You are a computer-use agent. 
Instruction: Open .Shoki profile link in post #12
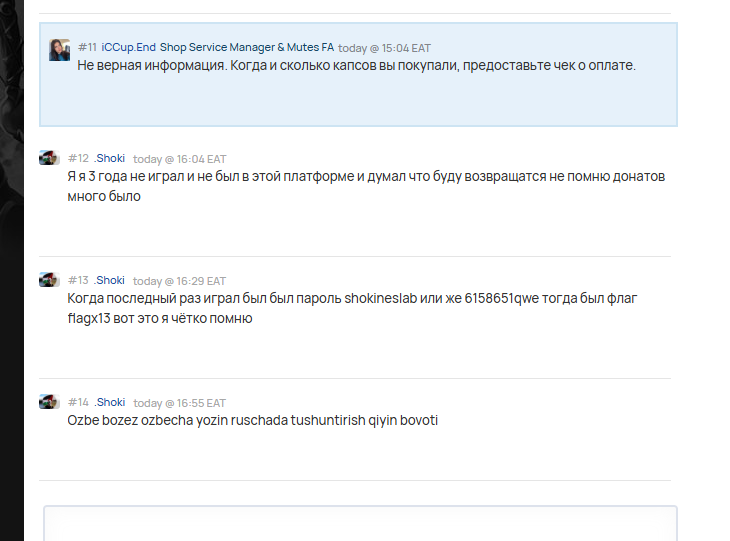(x=110, y=158)
